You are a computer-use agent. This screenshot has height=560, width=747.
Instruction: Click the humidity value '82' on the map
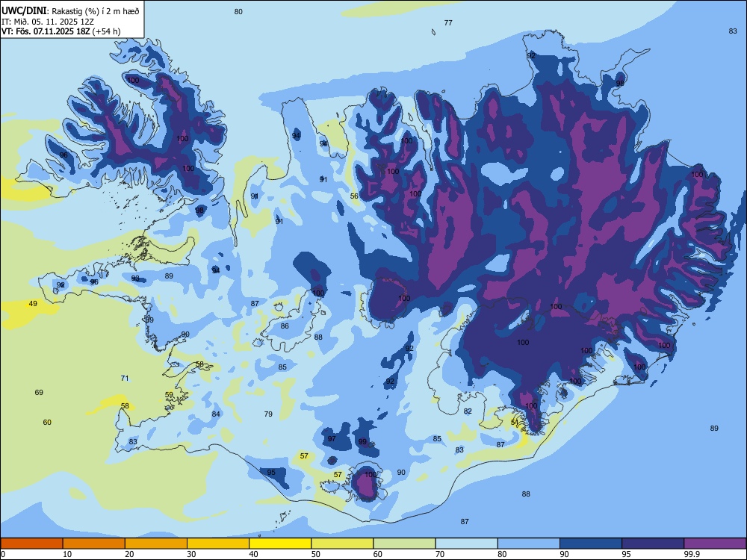(x=468, y=411)
